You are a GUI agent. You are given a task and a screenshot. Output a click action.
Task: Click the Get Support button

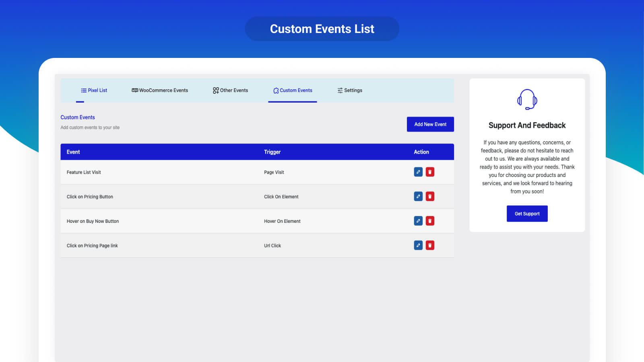point(527,214)
